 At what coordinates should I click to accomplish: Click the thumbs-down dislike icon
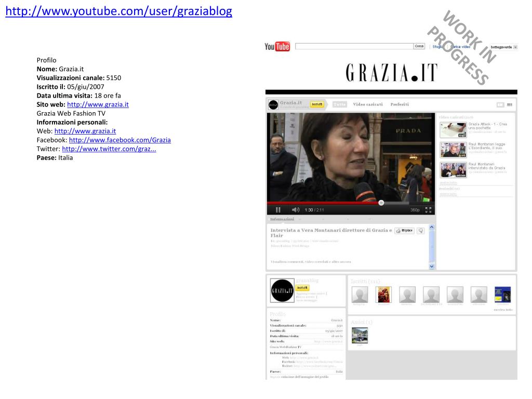click(421, 231)
